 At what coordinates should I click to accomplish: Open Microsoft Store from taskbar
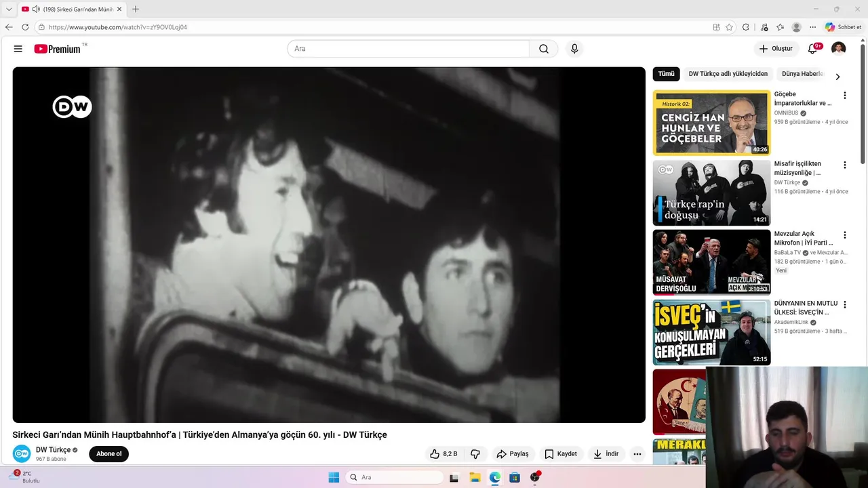[x=515, y=477]
